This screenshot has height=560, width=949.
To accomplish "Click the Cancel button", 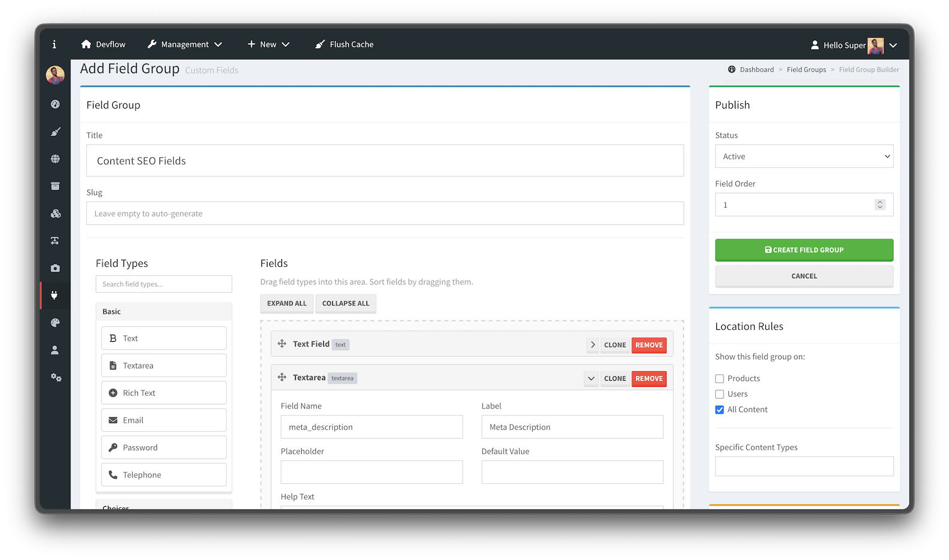I will tap(804, 276).
